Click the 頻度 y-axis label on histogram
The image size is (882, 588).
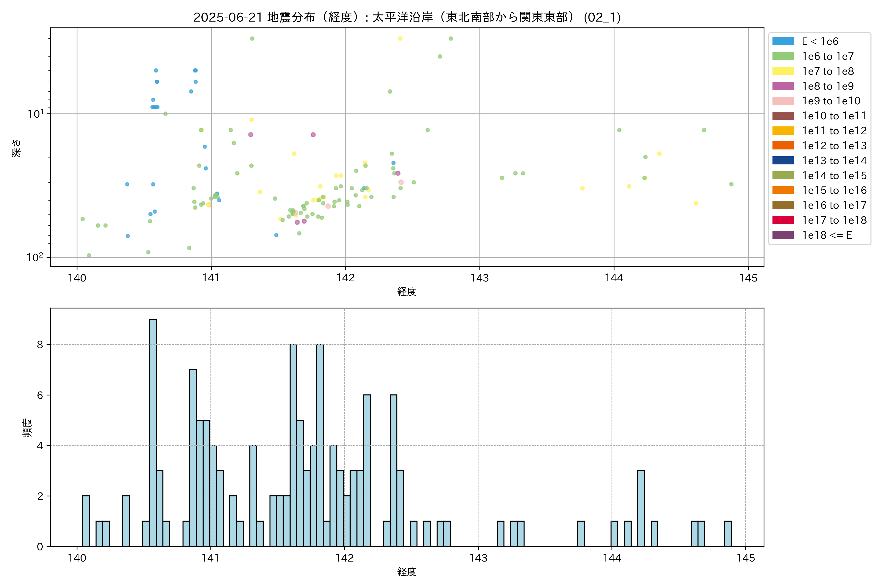click(x=27, y=428)
